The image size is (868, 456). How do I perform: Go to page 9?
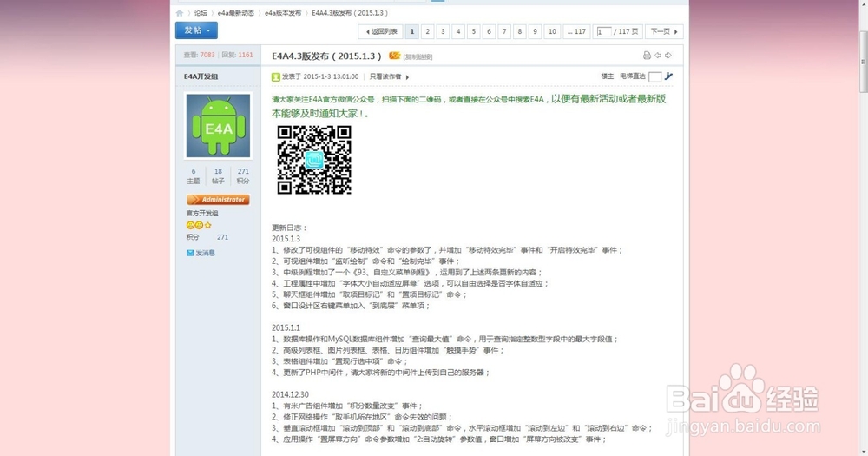point(535,31)
